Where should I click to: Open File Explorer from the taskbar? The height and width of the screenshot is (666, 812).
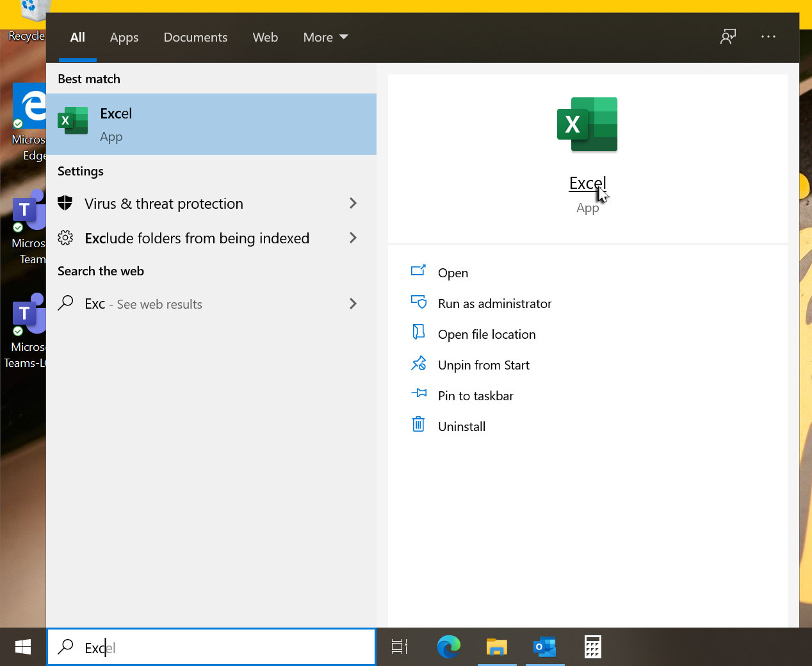coord(496,647)
